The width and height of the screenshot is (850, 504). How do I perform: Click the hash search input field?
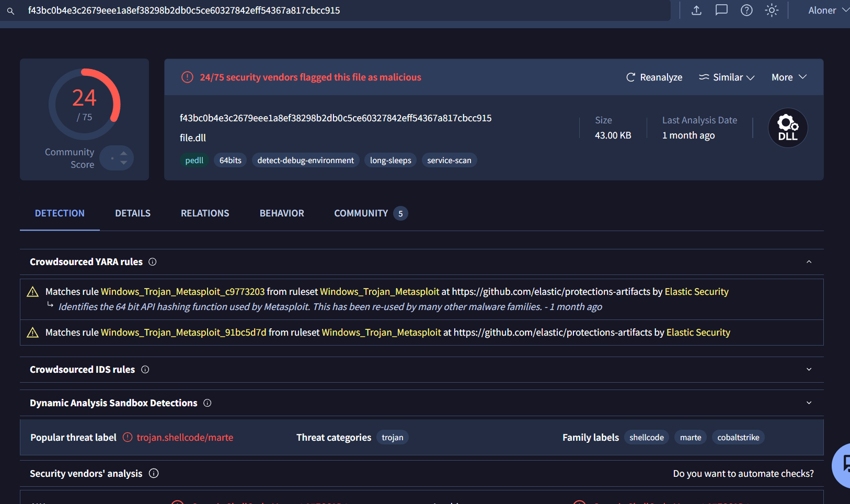340,10
